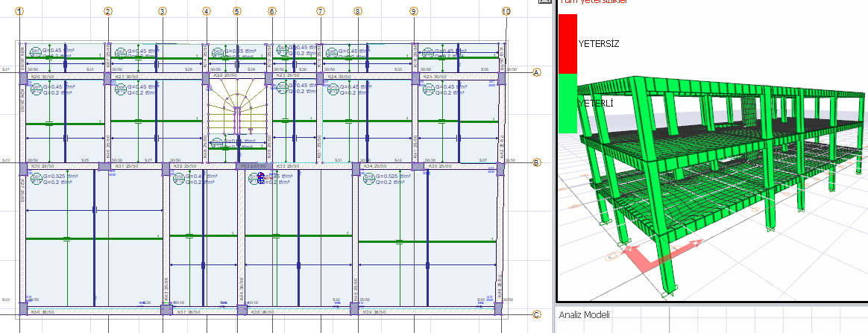
Task: Select axis bubble 6 on the plan
Action: coord(271,11)
